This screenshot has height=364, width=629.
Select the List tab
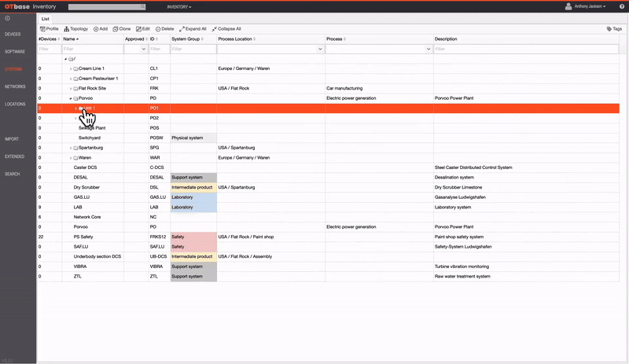pyautogui.click(x=46, y=19)
